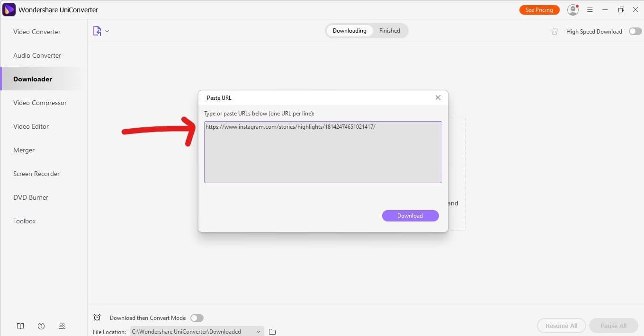
Task: Open the community users icon
Action: click(x=62, y=326)
